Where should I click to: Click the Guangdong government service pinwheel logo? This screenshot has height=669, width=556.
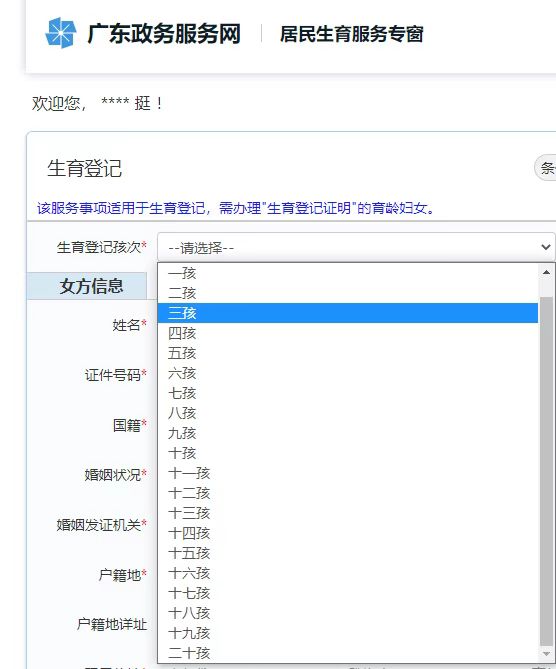61,33
